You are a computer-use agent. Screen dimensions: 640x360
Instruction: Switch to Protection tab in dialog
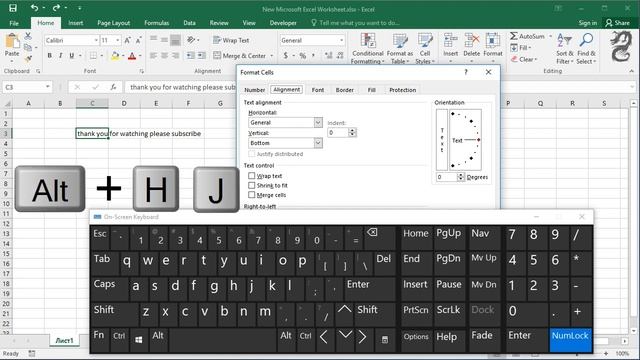402,90
